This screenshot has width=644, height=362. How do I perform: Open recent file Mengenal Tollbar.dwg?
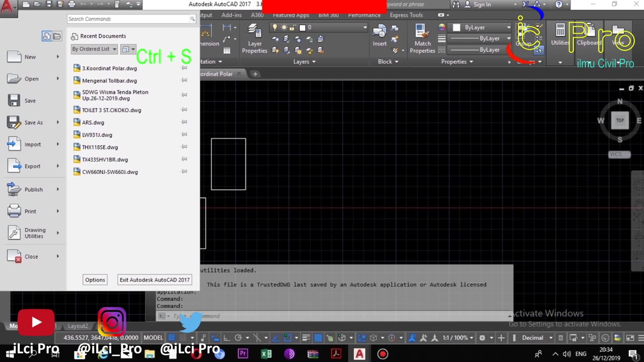[109, 80]
